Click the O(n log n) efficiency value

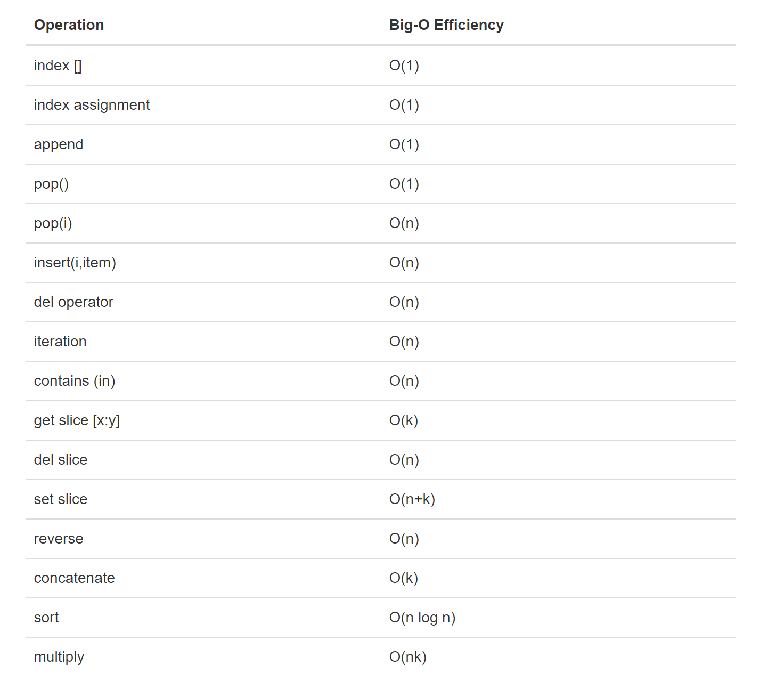click(422, 618)
